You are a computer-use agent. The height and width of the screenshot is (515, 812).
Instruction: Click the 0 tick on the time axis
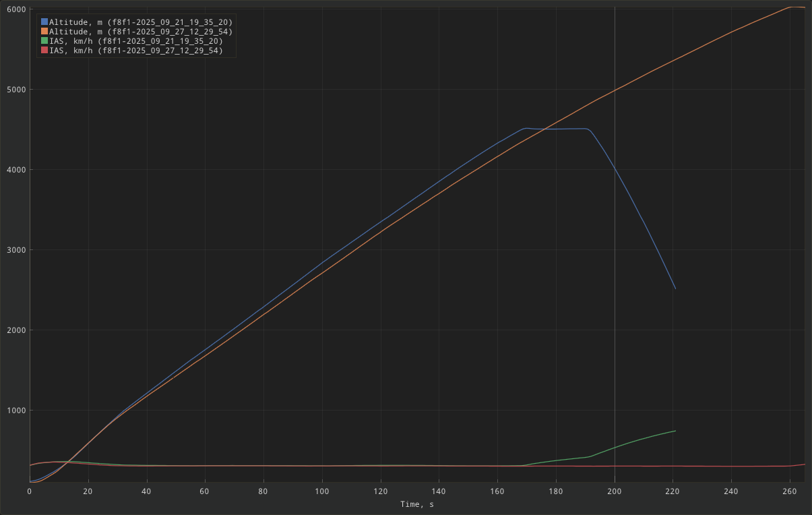point(30,491)
